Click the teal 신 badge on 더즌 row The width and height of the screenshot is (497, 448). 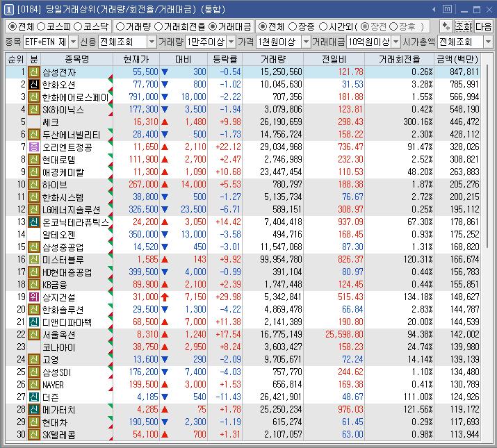click(x=33, y=397)
